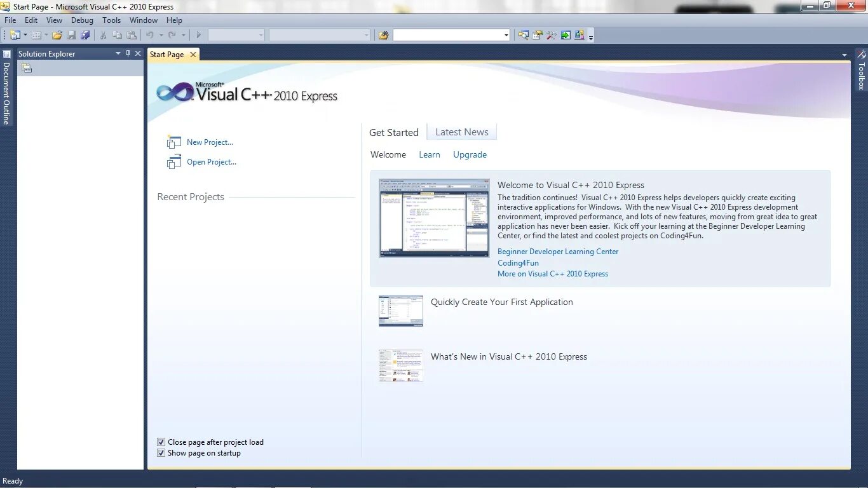The width and height of the screenshot is (868, 488).
Task: Open the Window menu
Action: coord(144,20)
